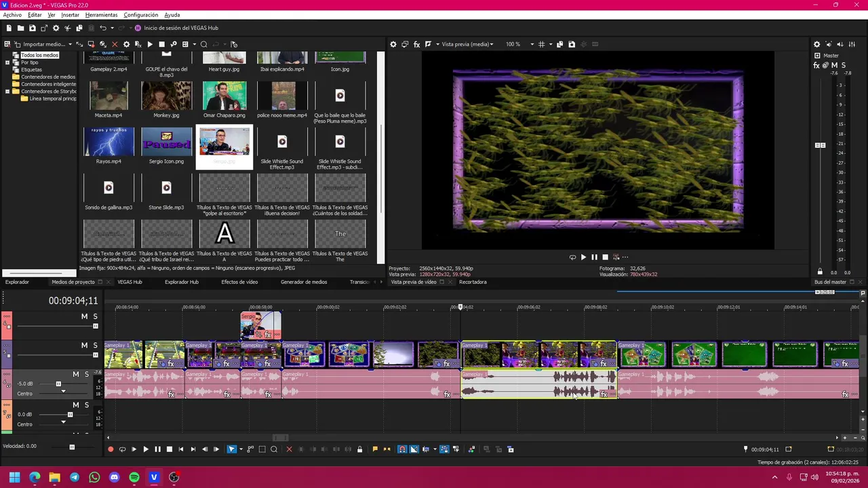Adjust volume slider of track at -5.0 dB
Screen dimensions: 868x488
58,384
